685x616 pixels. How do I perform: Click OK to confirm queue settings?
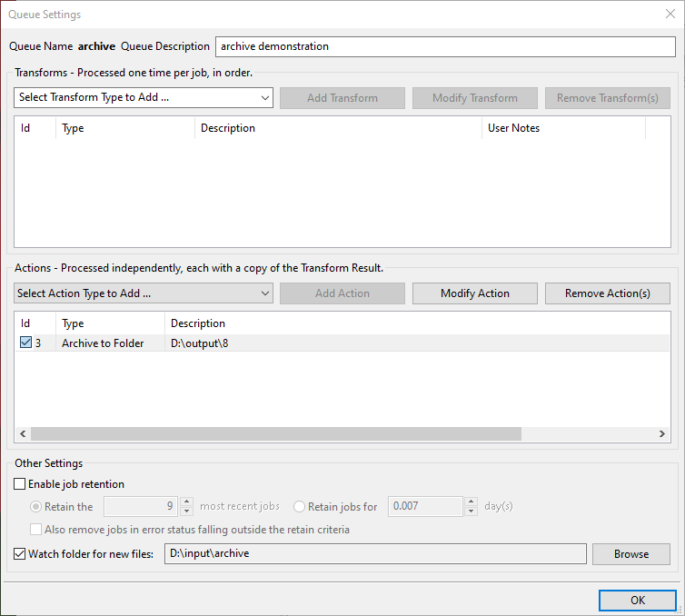click(x=637, y=600)
